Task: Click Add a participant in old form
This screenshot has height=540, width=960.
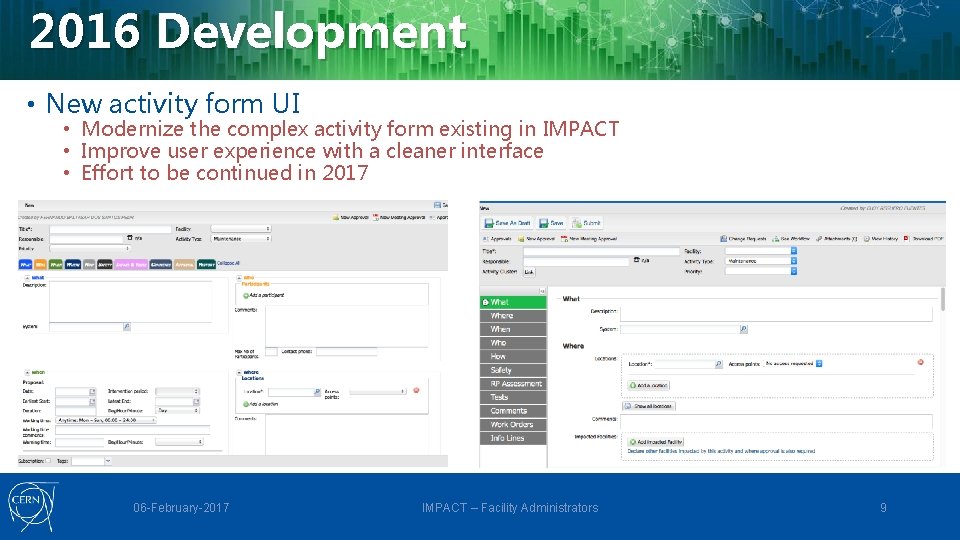Action: [x=263, y=295]
